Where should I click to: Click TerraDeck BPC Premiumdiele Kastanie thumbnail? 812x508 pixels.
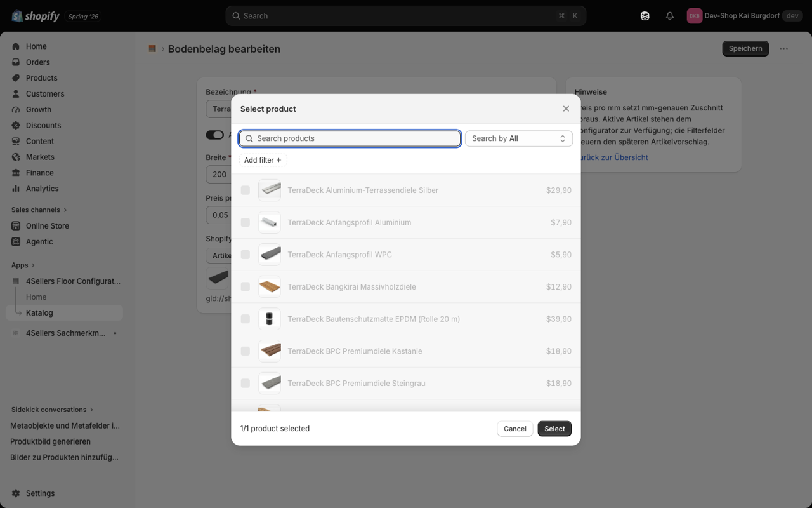click(270, 351)
